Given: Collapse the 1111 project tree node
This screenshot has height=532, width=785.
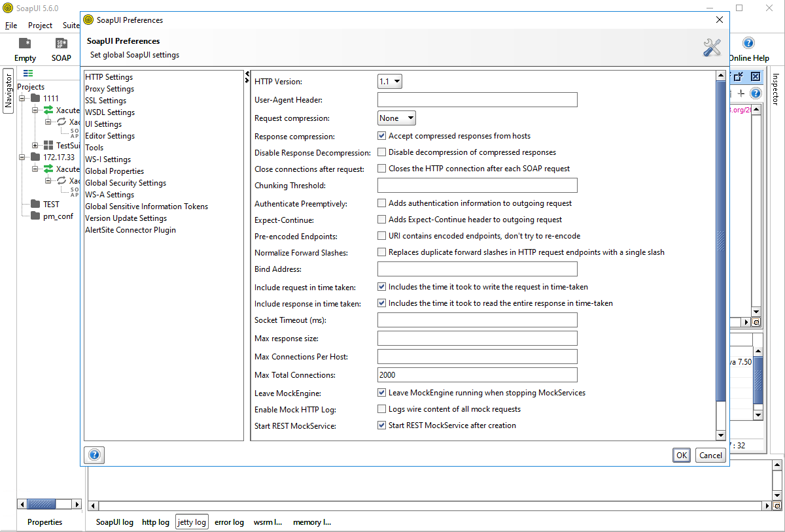Looking at the screenshot, I should 23,98.
